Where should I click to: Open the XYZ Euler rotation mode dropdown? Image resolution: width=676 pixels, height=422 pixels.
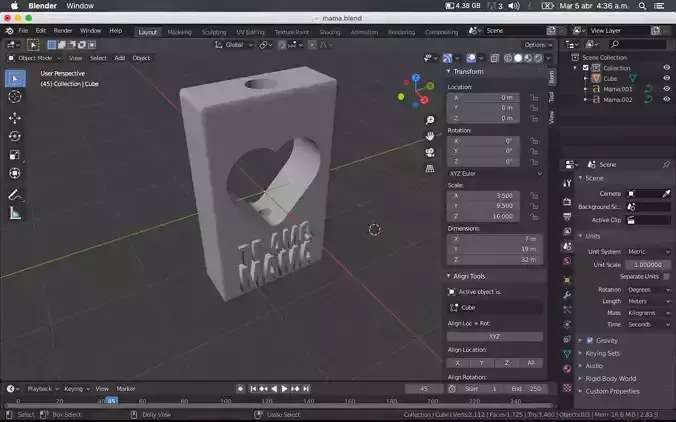pyautogui.click(x=495, y=173)
